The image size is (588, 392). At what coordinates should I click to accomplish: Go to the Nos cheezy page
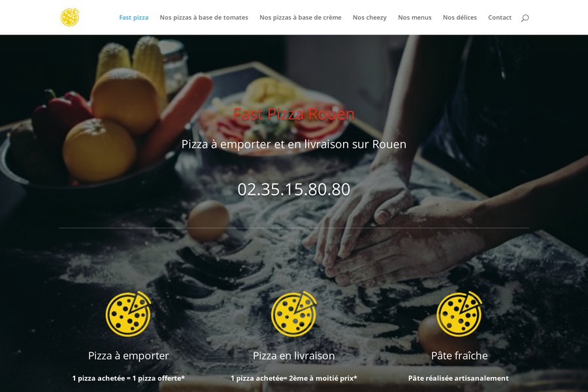(x=370, y=17)
